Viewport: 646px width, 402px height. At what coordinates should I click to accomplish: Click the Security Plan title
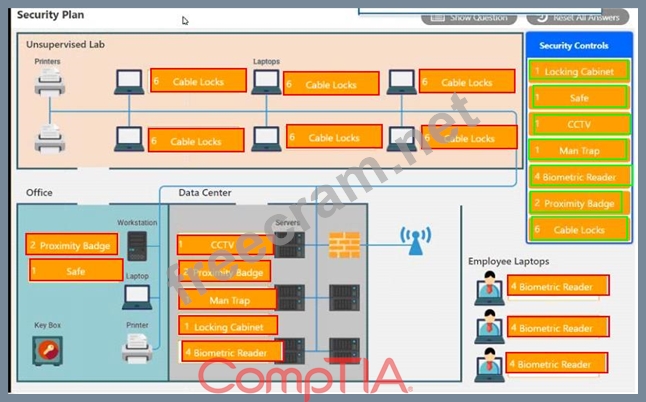[50, 15]
